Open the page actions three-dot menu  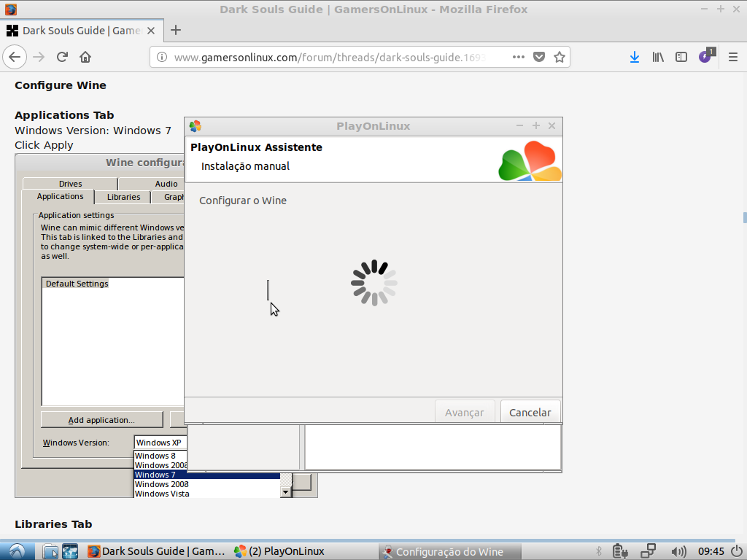[x=519, y=57]
